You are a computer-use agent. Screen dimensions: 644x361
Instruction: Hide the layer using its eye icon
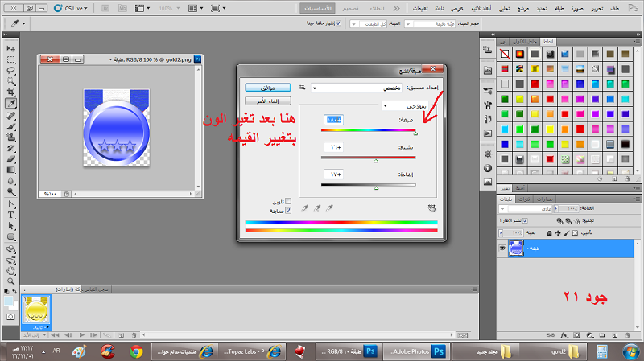tap(502, 248)
